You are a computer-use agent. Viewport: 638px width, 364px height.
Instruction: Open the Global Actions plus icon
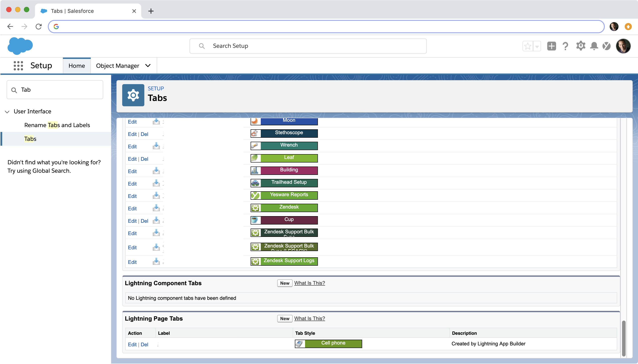pyautogui.click(x=551, y=46)
